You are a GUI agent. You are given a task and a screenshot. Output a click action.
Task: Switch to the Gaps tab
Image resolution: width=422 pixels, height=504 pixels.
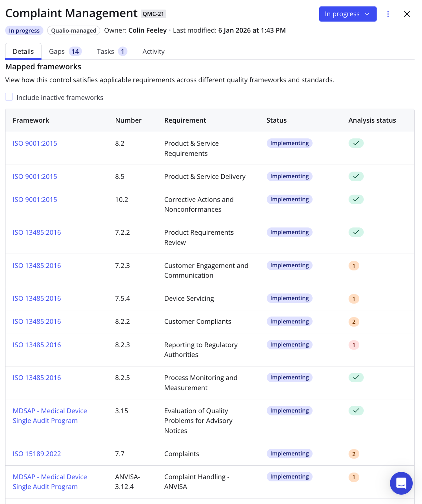click(x=65, y=51)
